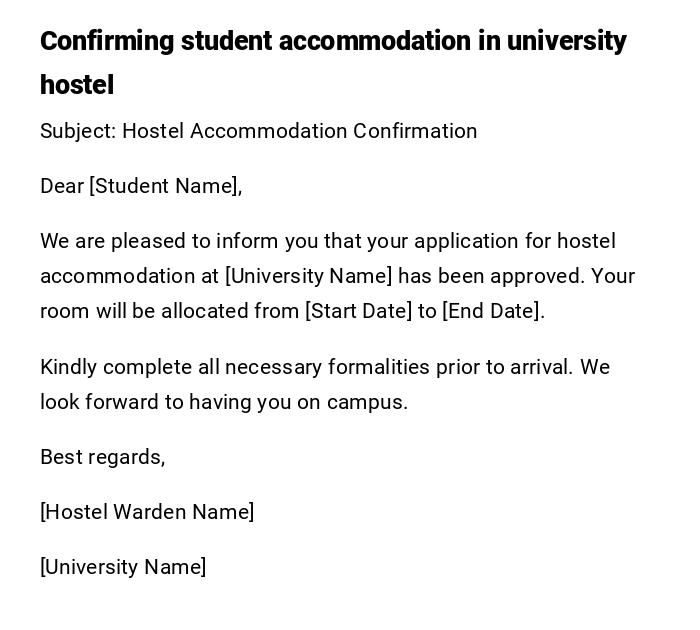The width and height of the screenshot is (700, 630).
Task: Click "Kindly complete all necessary formalities" text
Action: point(234,367)
